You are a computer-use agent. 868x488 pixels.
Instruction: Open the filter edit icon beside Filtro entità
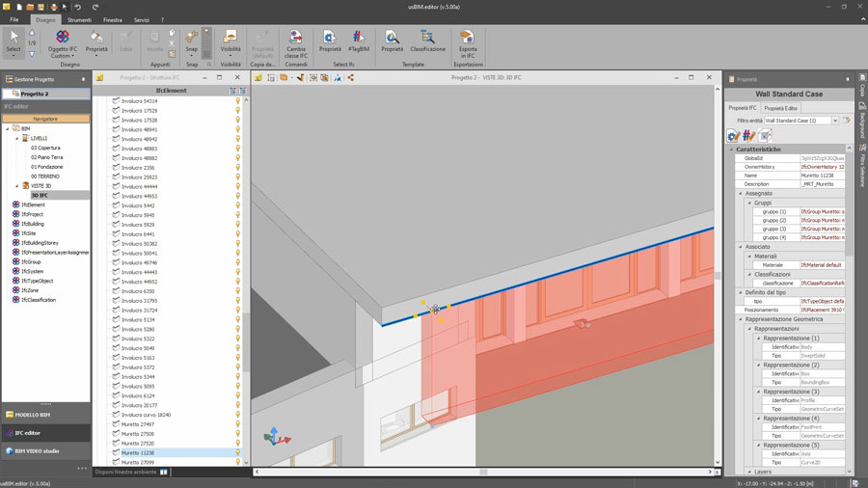pyautogui.click(x=846, y=121)
